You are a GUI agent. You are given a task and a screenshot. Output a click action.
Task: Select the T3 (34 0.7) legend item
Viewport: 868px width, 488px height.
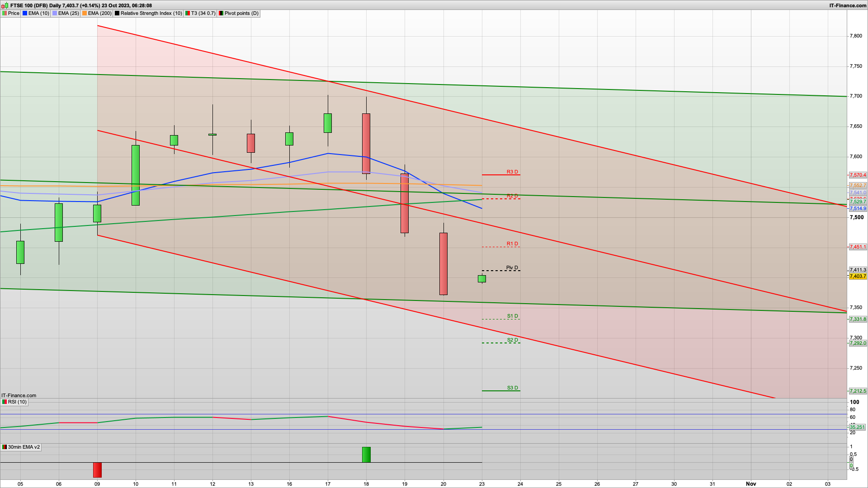[200, 13]
